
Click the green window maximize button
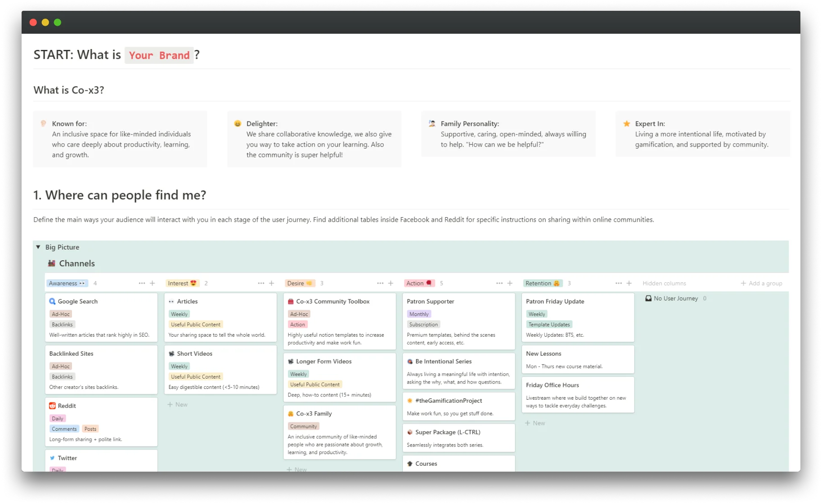(58, 22)
